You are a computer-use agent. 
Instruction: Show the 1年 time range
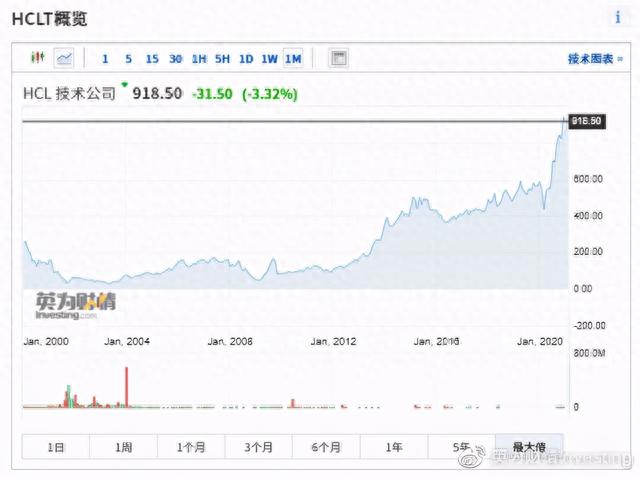click(394, 446)
